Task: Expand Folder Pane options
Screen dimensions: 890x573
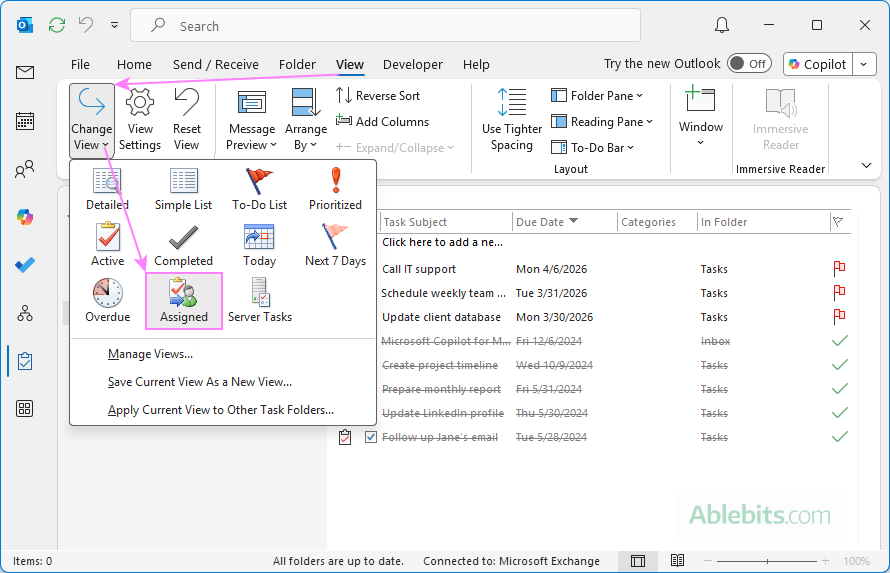Action: click(x=597, y=95)
